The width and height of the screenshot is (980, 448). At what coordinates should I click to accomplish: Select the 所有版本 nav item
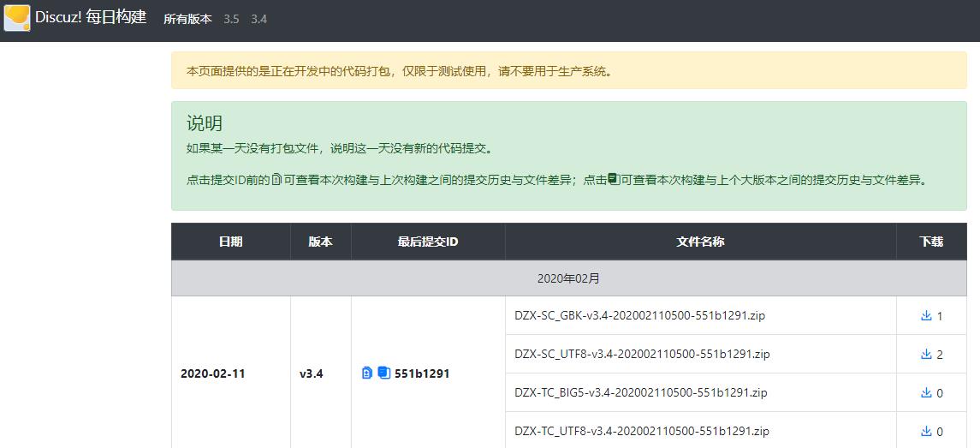tap(187, 19)
